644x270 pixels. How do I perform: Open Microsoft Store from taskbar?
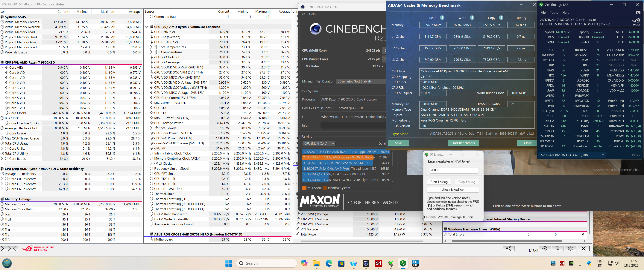[341, 263]
